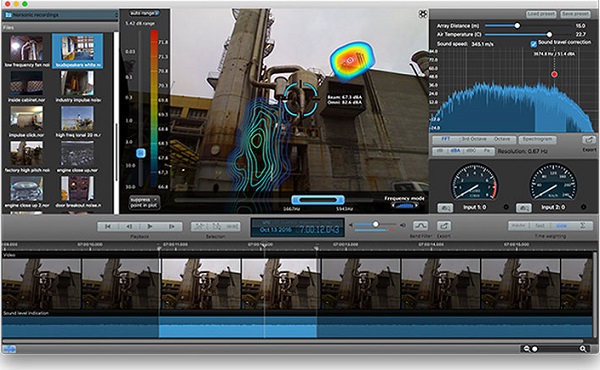Screen dimensions: 600x370
Task: Start playback with the play button
Action: (150, 227)
